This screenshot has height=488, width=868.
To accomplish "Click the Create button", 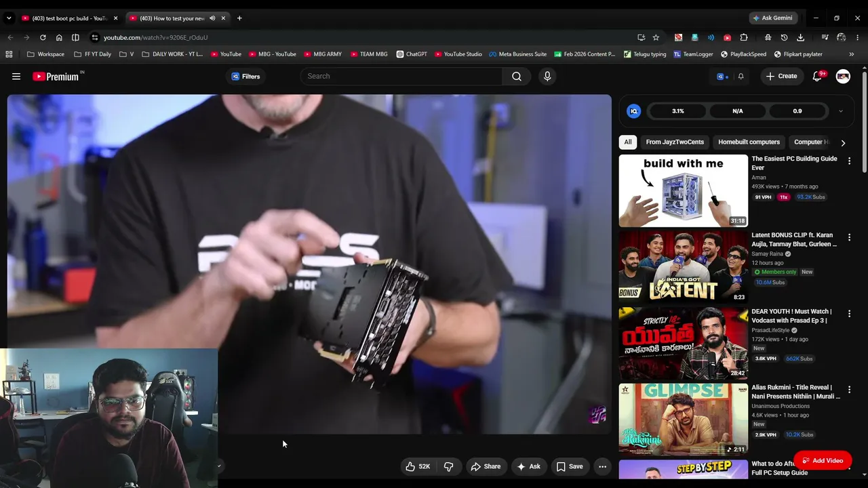I will 781,77.
